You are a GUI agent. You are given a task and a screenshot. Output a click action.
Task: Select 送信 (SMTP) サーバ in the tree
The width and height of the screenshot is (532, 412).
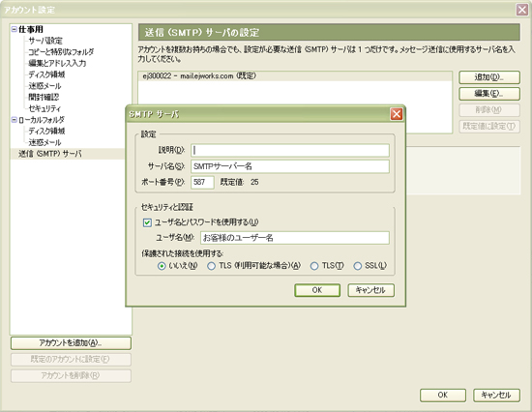click(50, 154)
